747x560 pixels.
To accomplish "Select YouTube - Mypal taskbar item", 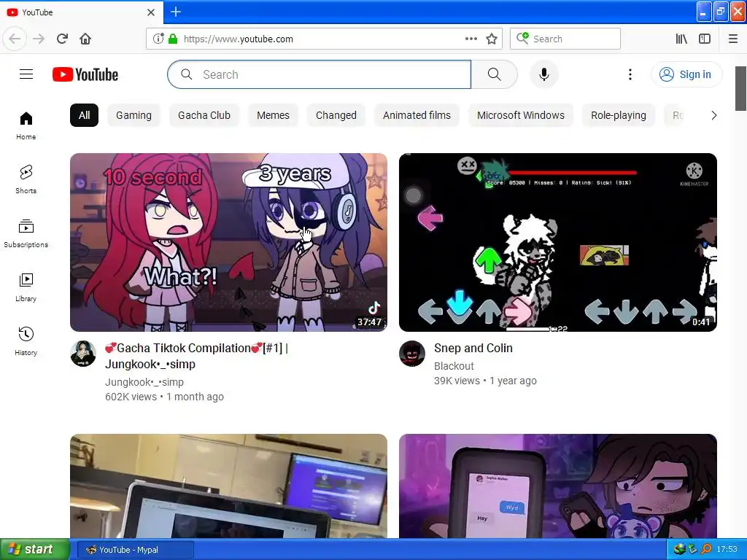I will [135, 550].
